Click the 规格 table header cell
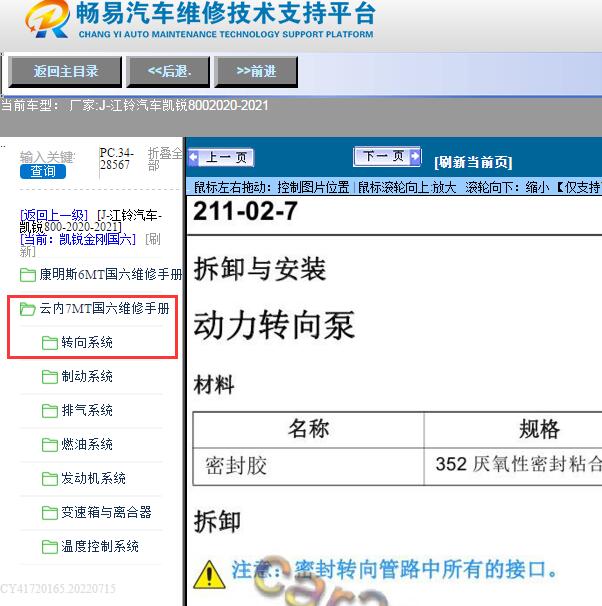 (x=514, y=430)
